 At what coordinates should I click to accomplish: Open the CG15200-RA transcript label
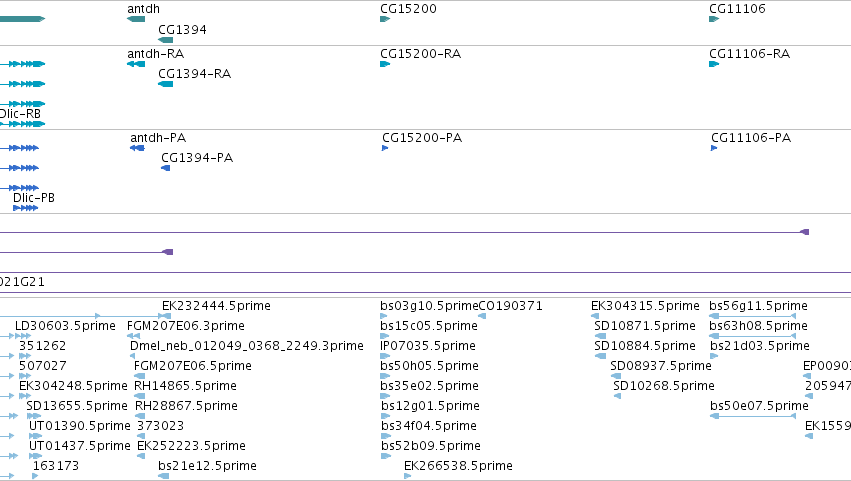point(421,54)
